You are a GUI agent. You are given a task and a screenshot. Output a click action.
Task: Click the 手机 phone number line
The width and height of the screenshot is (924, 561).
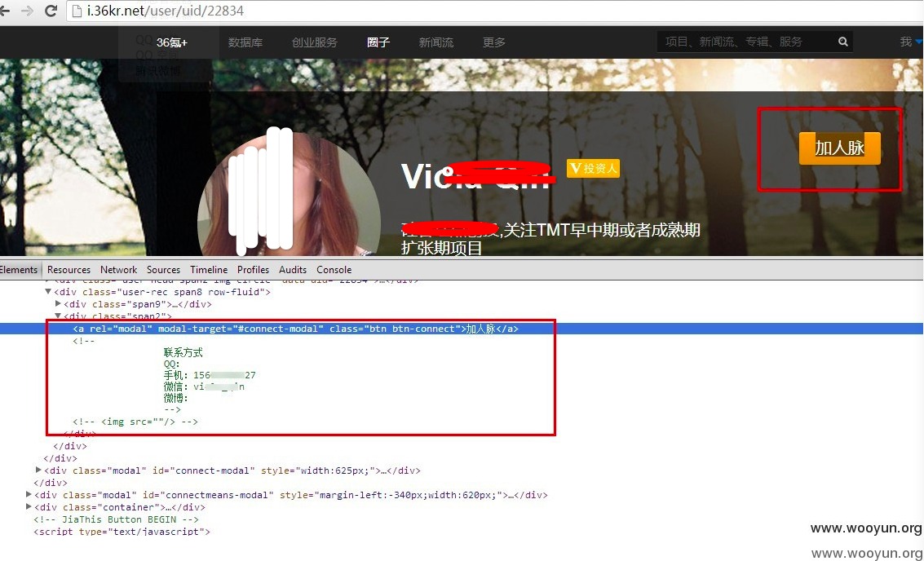coord(210,375)
